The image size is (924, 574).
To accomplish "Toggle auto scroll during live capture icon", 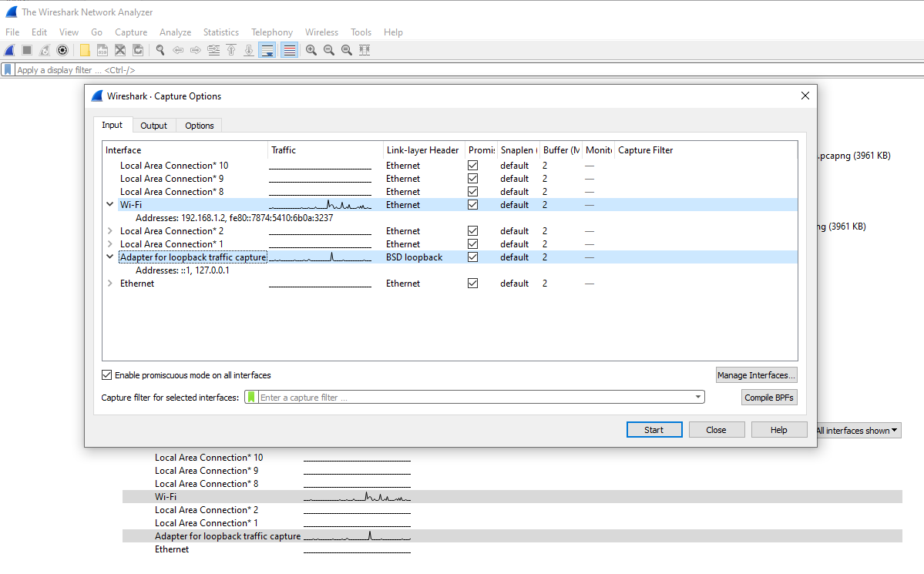I will 267,50.
